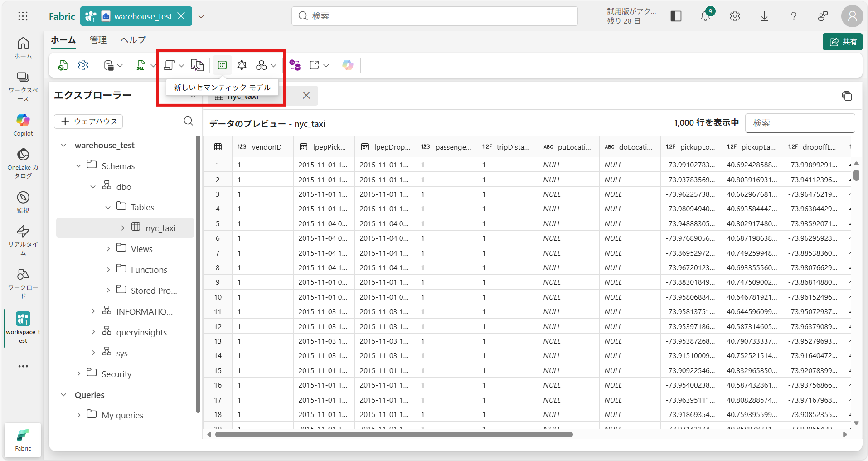This screenshot has width=868, height=461.
Task: Open Copilot from the left sidebar
Action: pyautogui.click(x=23, y=124)
